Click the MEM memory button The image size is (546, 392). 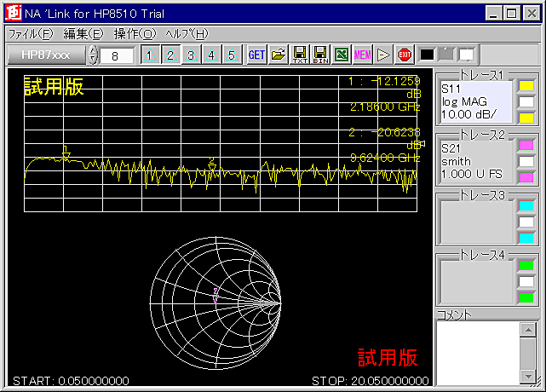pos(363,55)
